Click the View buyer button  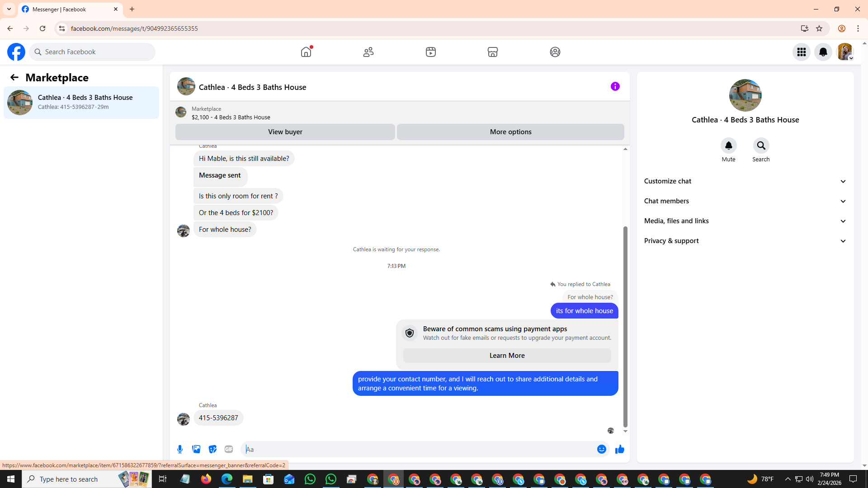pyautogui.click(x=285, y=132)
